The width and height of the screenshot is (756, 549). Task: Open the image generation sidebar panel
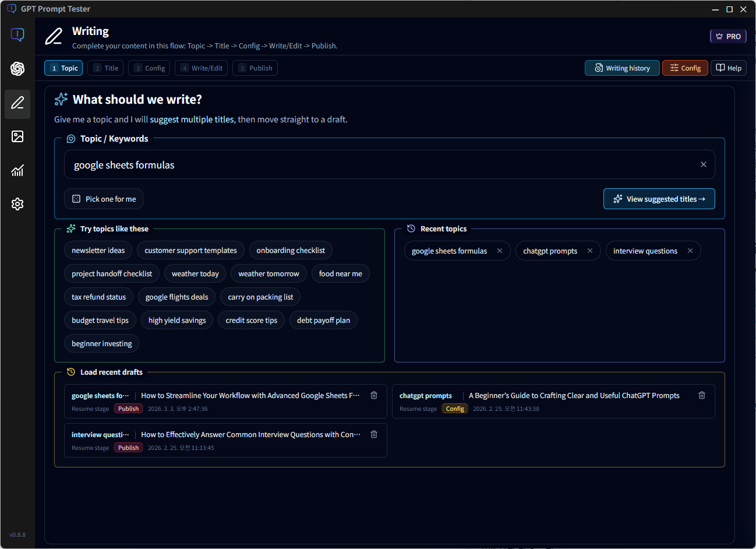coord(17,137)
